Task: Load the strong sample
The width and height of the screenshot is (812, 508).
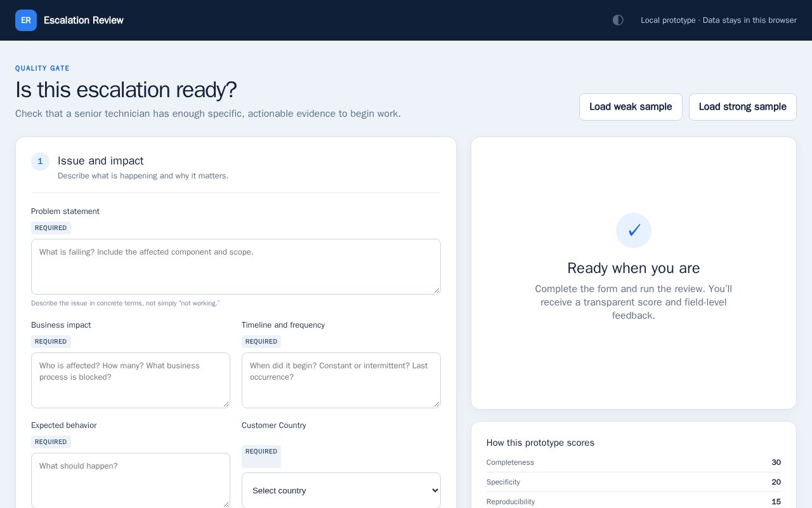Action: tap(743, 107)
